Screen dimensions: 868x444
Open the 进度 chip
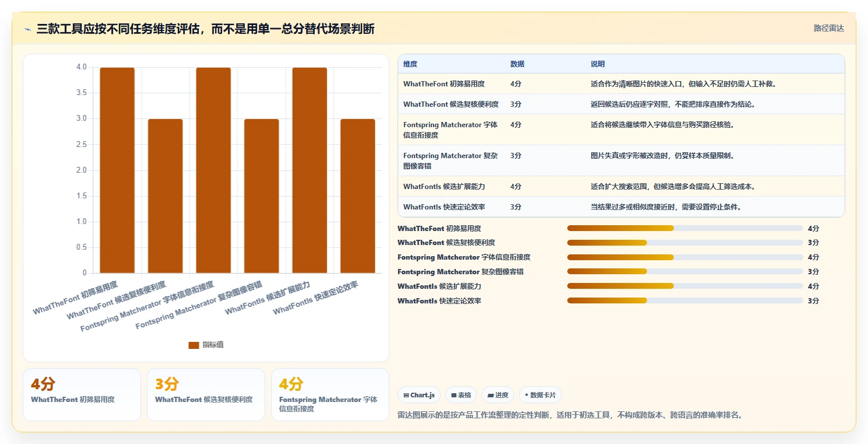coord(498,395)
